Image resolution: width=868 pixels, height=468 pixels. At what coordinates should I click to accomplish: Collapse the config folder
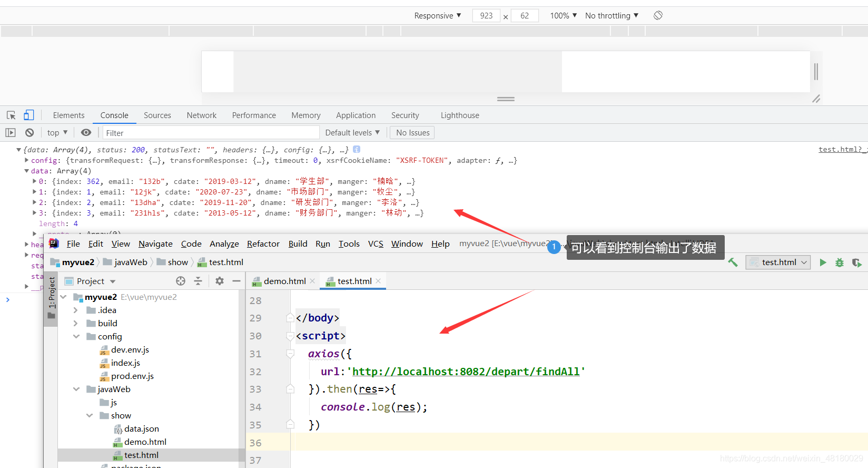coord(76,336)
